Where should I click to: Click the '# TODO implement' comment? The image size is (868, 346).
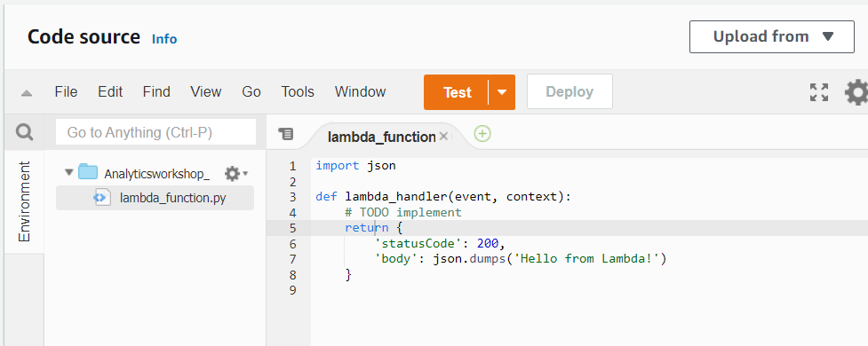(x=403, y=212)
